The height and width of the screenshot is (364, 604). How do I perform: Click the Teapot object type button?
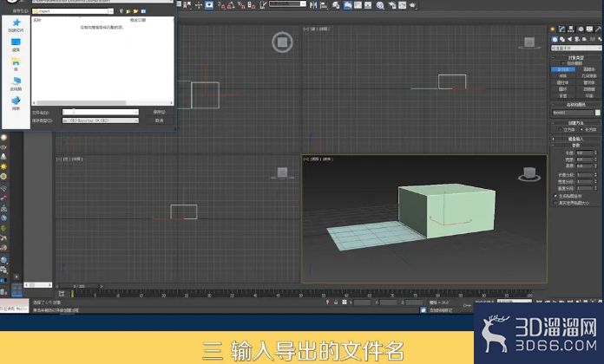pyautogui.click(x=563, y=96)
